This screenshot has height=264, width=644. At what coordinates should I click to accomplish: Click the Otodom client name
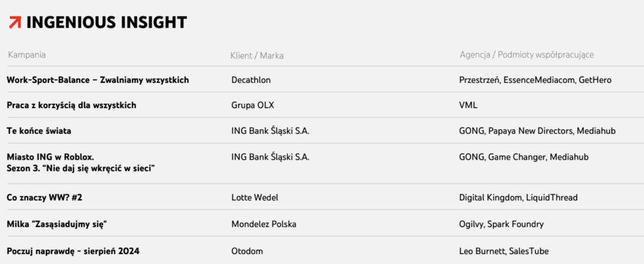(247, 251)
